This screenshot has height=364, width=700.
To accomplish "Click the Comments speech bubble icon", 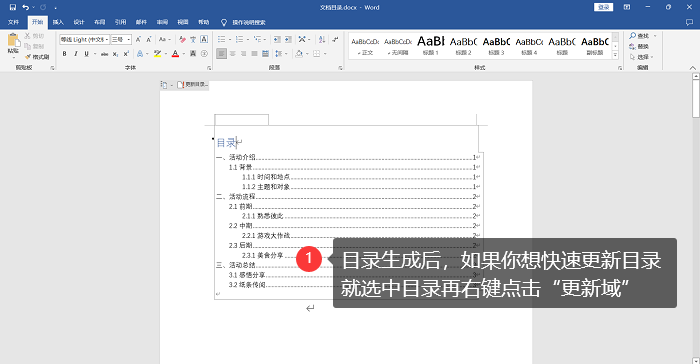I will click(x=689, y=22).
